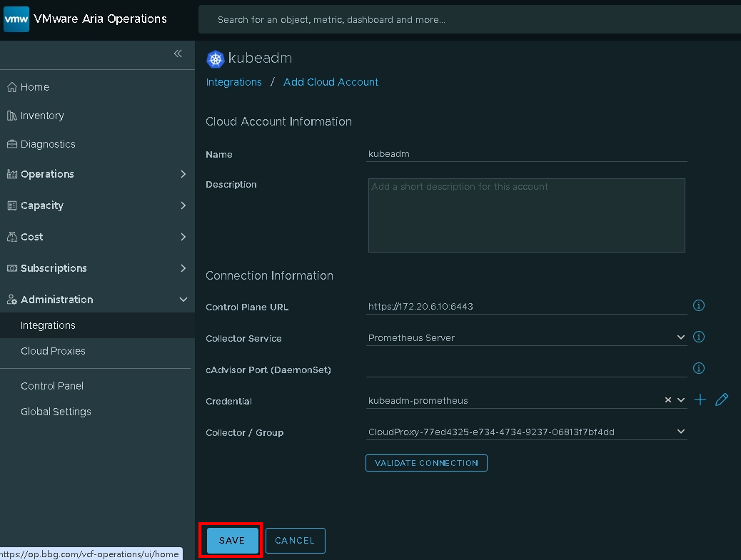Click the Cost label in sidebar
This screenshot has height=560, width=741.
pyautogui.click(x=31, y=237)
